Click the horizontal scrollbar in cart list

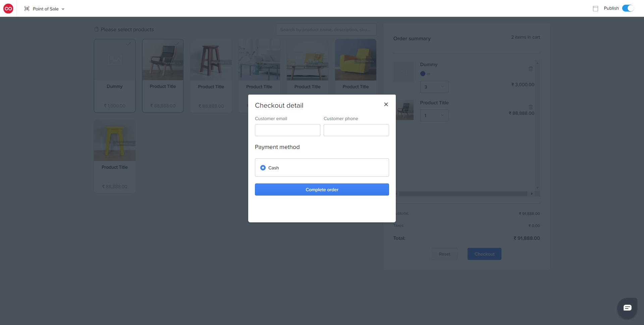462,194
